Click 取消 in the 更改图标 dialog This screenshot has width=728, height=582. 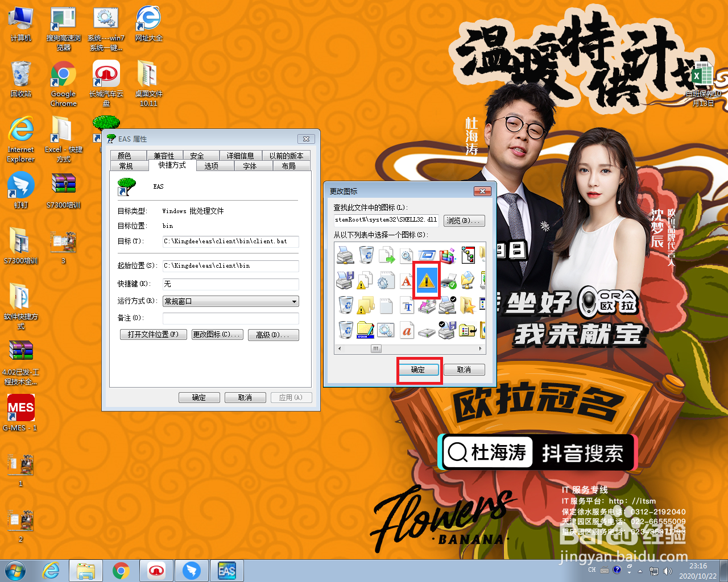(x=464, y=370)
